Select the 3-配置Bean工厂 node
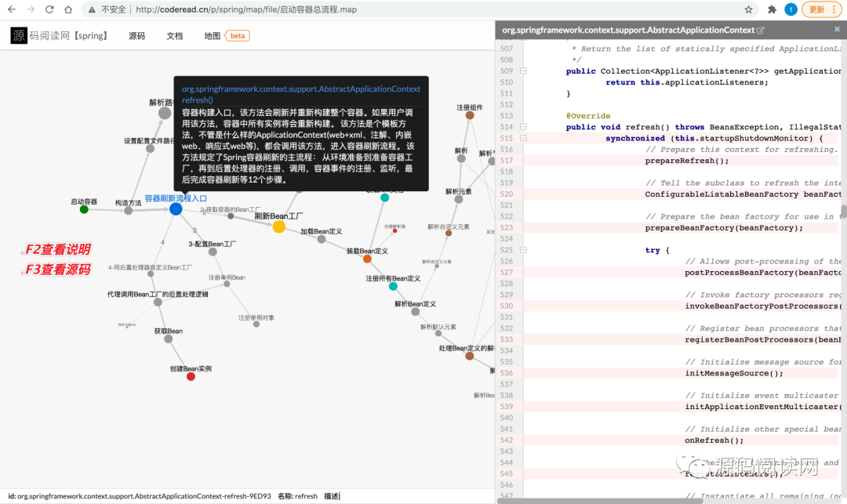The image size is (847, 504). pyautogui.click(x=213, y=252)
